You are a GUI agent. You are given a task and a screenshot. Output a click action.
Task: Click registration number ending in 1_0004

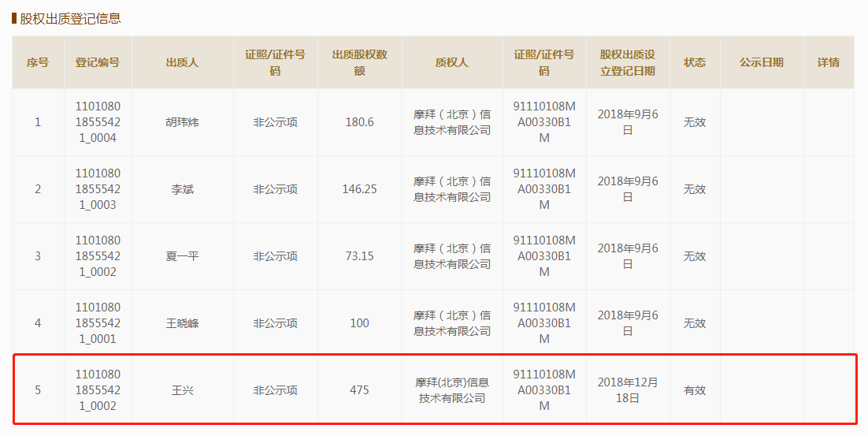(98, 122)
